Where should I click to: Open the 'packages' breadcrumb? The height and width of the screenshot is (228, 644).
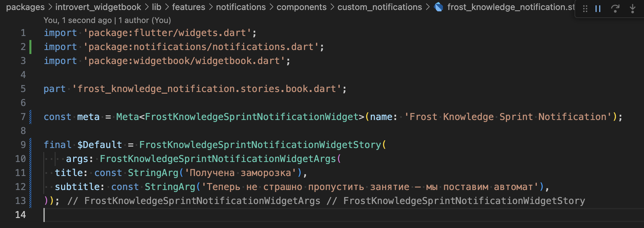pyautogui.click(x=25, y=7)
